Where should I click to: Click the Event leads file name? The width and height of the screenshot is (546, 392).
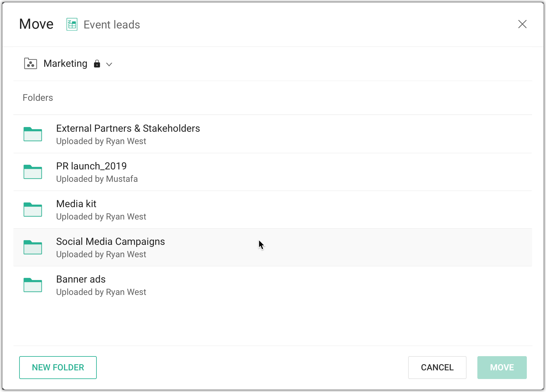pos(112,25)
